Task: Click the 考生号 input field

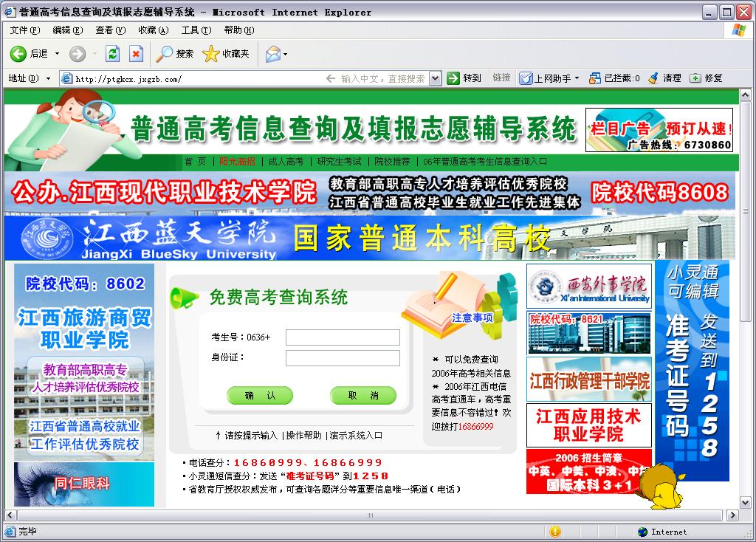Action: pos(343,337)
